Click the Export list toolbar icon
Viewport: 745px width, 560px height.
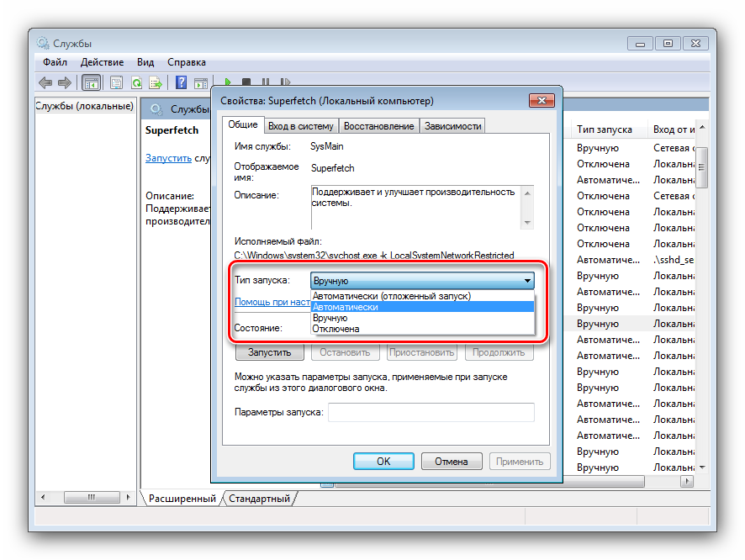click(156, 82)
